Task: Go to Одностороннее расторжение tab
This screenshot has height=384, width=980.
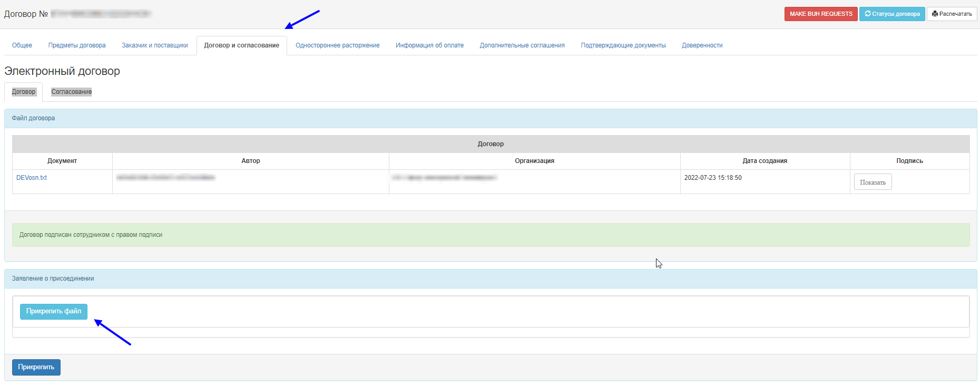Action: click(337, 45)
